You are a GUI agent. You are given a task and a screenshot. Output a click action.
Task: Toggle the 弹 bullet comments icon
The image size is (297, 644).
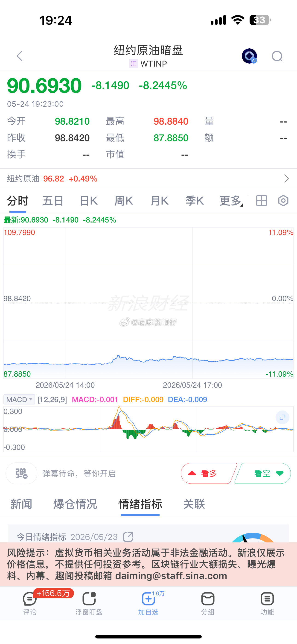21,473
